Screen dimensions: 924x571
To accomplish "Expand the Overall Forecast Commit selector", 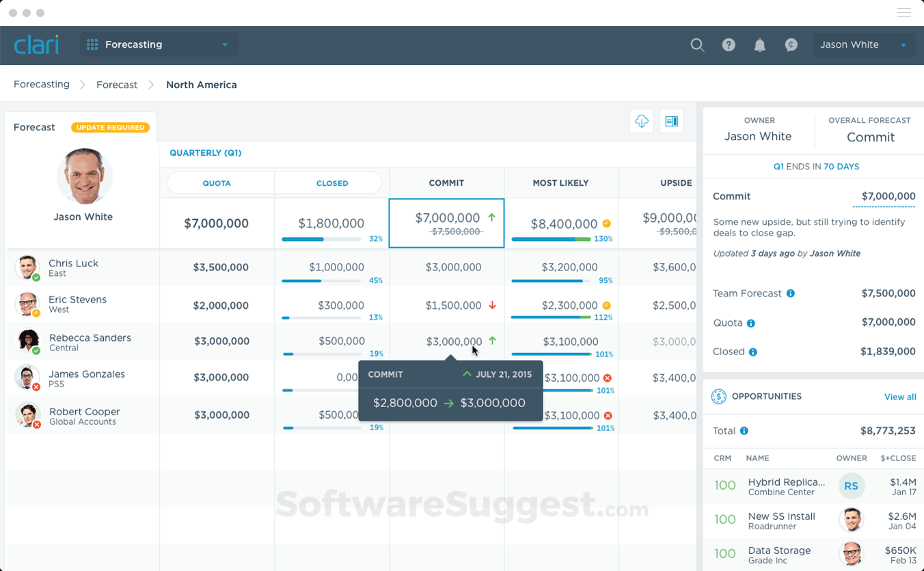I will [869, 137].
